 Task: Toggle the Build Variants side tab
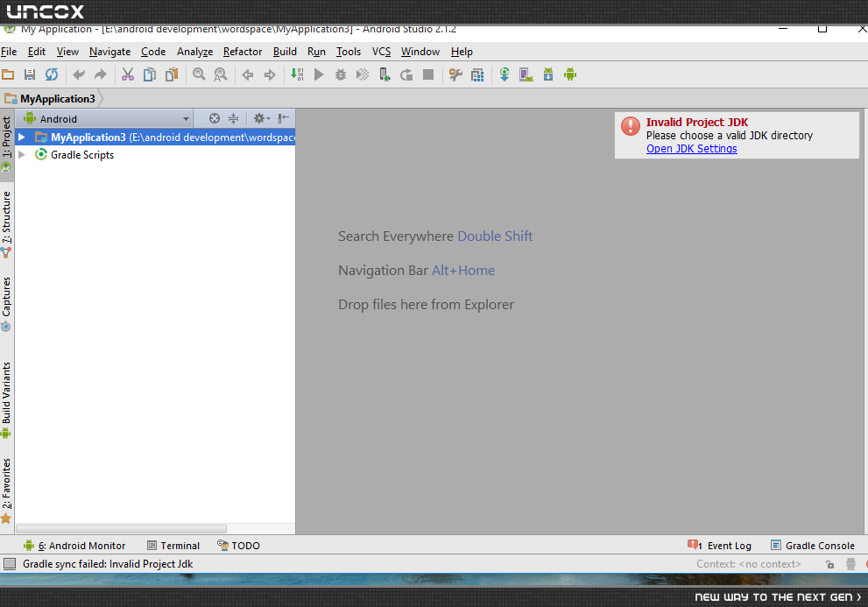pyautogui.click(x=7, y=400)
